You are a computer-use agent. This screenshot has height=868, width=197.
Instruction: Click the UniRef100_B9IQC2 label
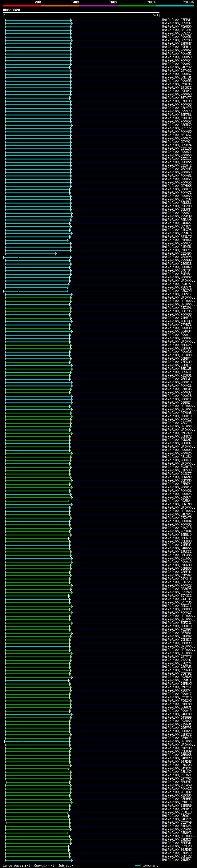(177, 88)
